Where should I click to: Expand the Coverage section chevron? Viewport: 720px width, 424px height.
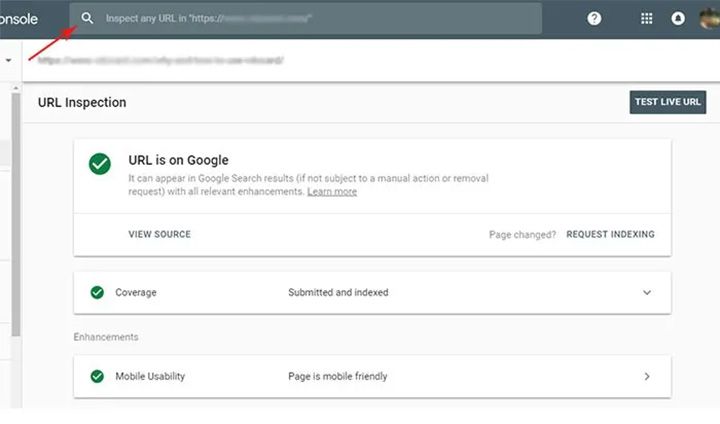tap(647, 293)
